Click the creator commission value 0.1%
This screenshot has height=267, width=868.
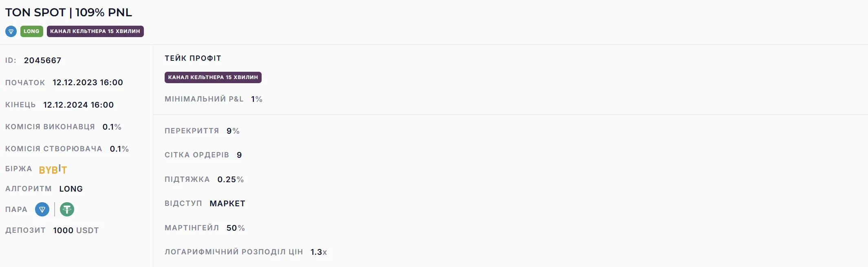119,149
